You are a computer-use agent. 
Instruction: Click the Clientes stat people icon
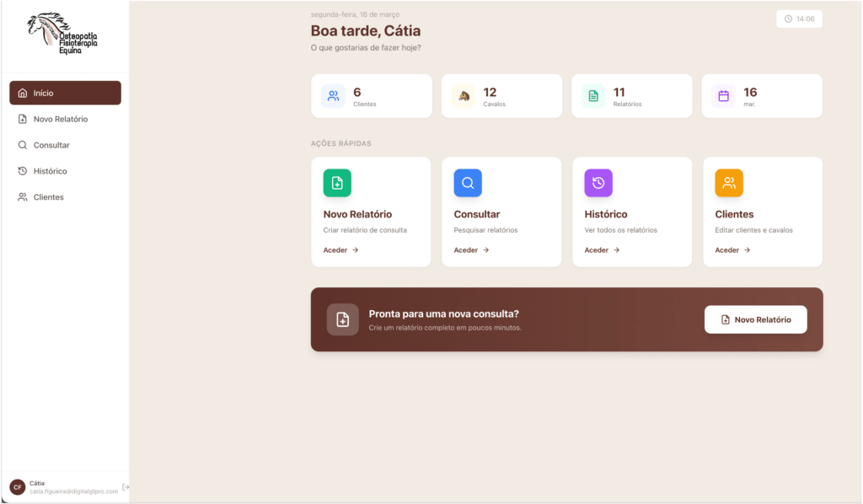(333, 96)
